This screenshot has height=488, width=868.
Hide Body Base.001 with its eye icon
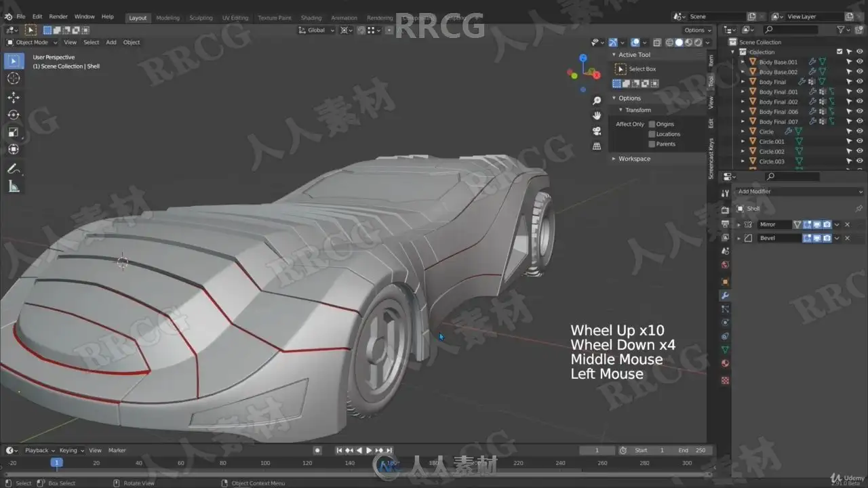click(860, 62)
